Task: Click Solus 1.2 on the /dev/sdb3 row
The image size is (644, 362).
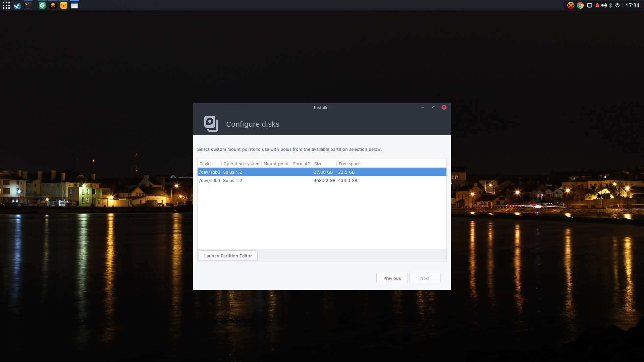Action: tap(232, 180)
